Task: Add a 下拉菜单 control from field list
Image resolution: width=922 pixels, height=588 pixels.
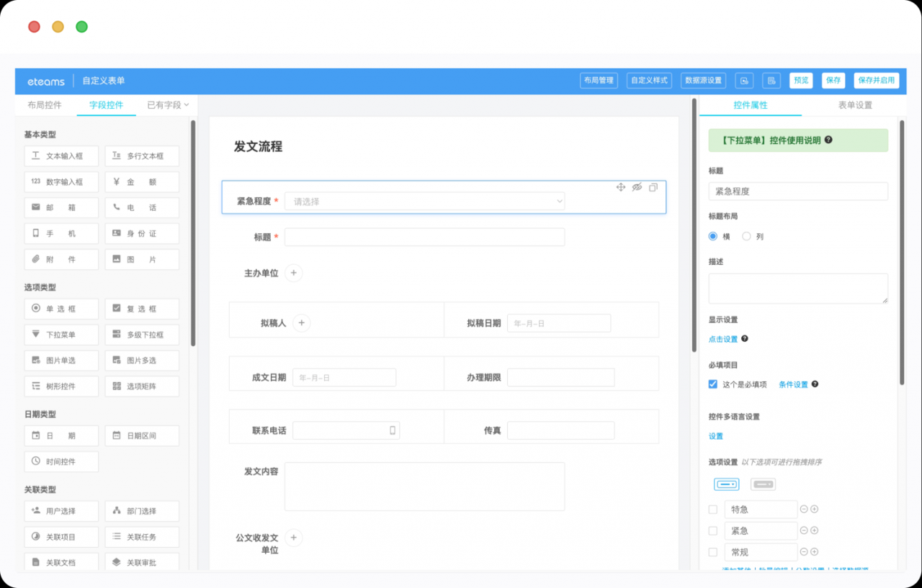Action: pos(61,335)
